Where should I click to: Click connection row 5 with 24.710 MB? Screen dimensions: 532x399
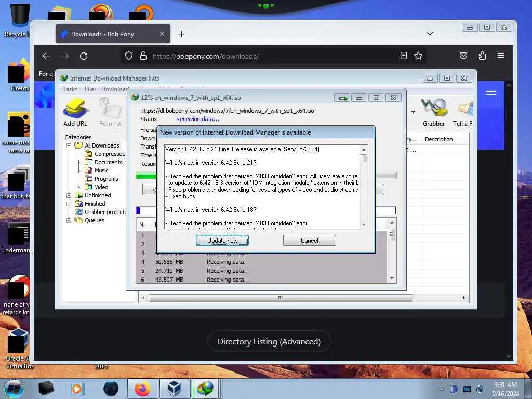pos(261,271)
